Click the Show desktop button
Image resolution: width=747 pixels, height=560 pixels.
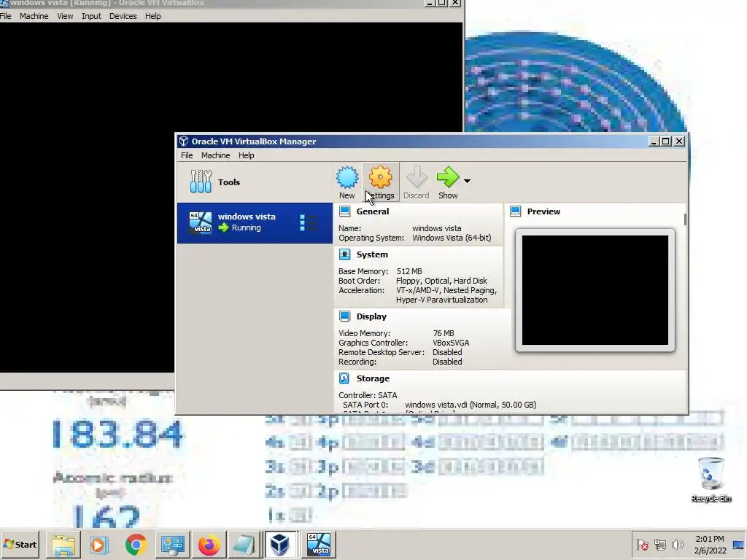click(739, 545)
